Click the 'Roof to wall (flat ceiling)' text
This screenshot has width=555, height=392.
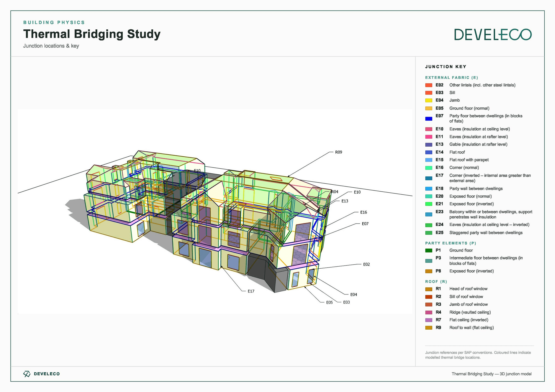(x=471, y=328)
